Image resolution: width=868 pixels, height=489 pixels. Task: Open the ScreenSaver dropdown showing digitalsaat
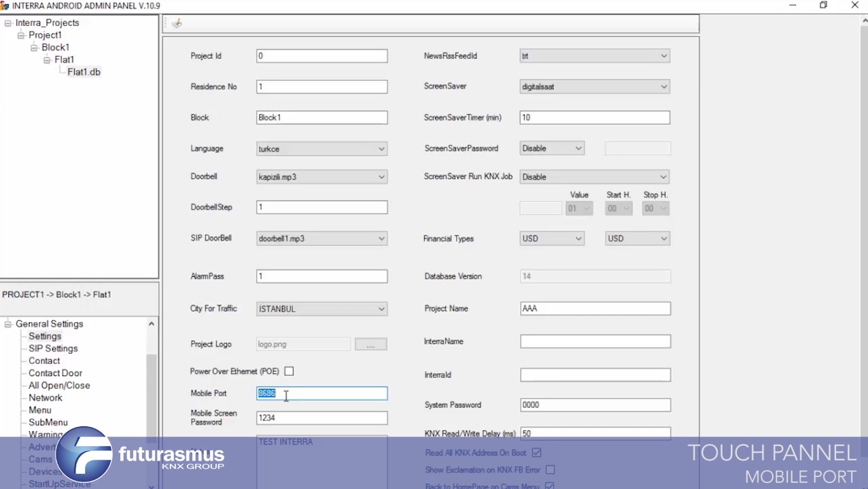(663, 87)
